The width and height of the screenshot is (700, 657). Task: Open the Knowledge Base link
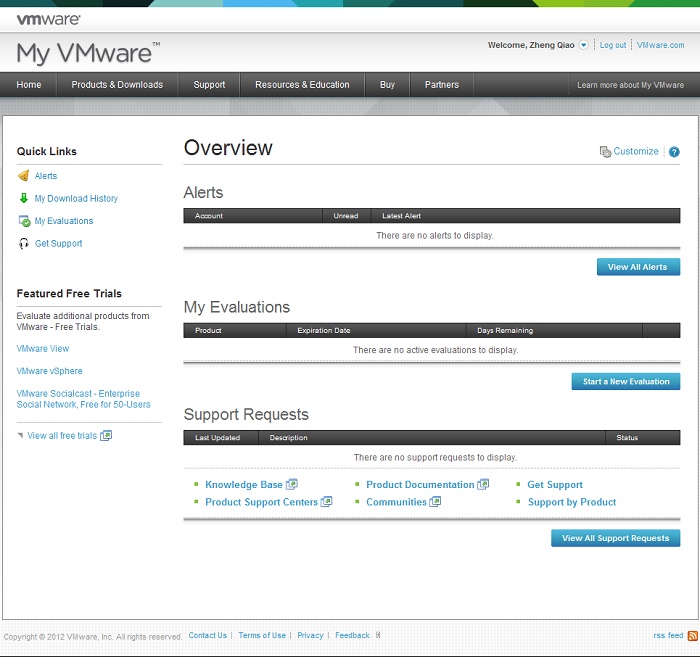pos(243,485)
